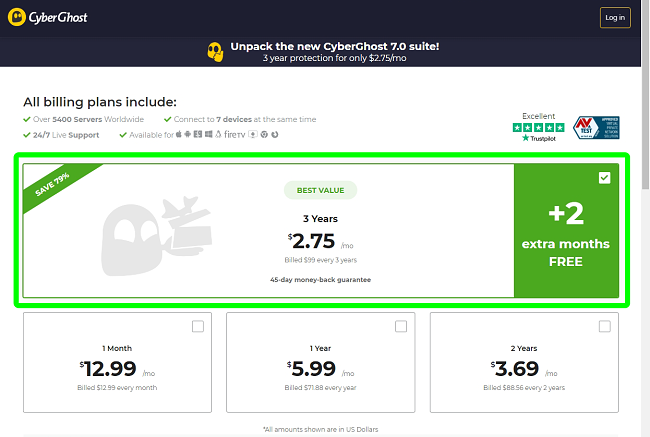Click the grey ghost illustration in the 3 Years card
This screenshot has height=437, width=650.
pos(156,236)
